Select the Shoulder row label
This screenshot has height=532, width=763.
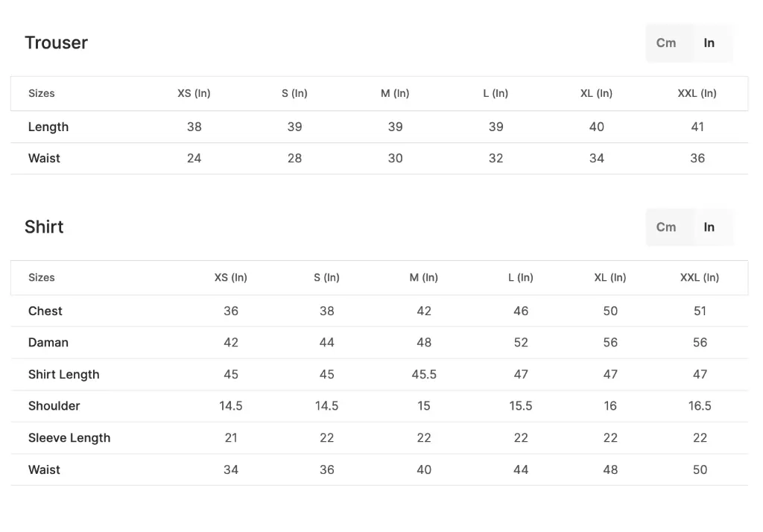(54, 406)
